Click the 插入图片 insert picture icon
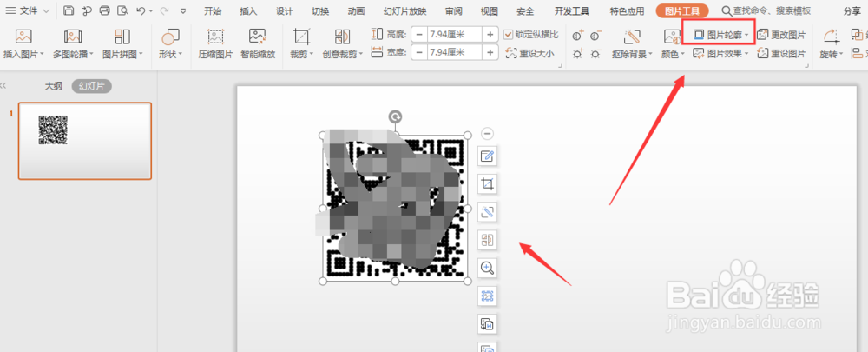 23,37
